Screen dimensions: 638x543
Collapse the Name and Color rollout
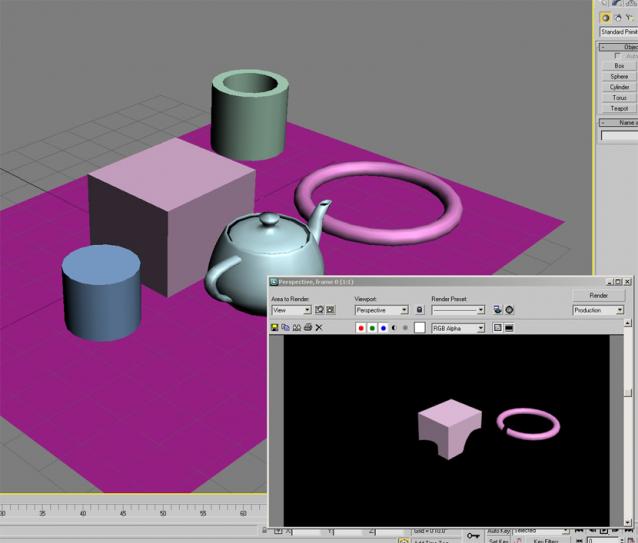[x=618, y=122]
